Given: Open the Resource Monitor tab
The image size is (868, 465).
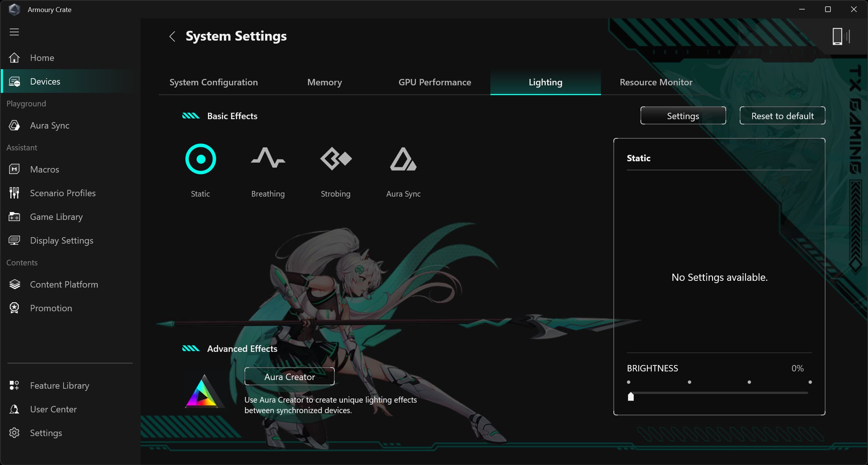Looking at the screenshot, I should 656,82.
